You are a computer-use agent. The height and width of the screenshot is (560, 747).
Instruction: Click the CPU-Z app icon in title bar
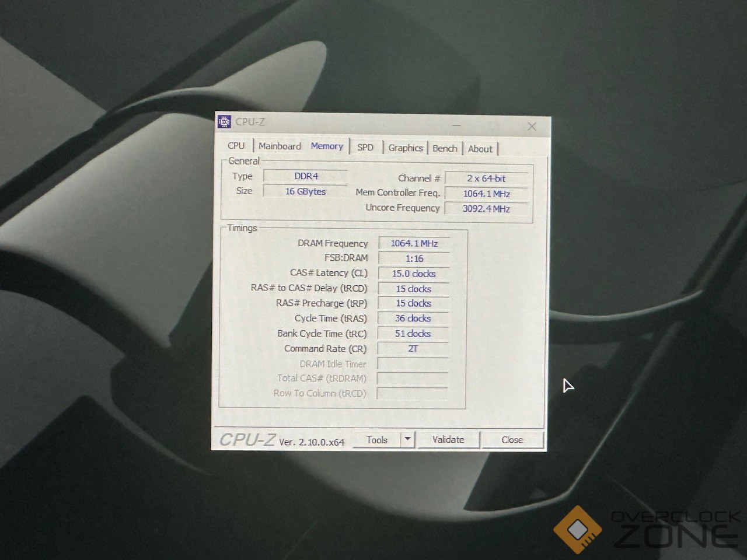tap(224, 121)
